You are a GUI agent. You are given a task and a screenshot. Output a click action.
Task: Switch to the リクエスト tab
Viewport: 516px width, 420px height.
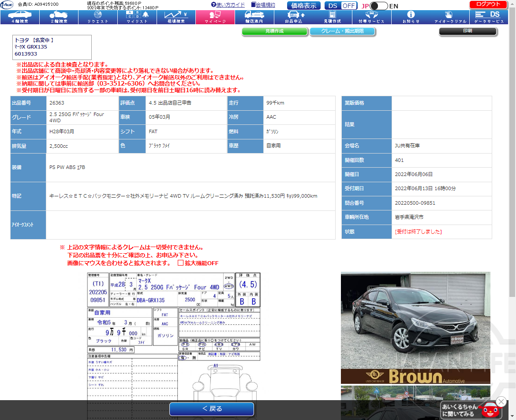click(97, 17)
